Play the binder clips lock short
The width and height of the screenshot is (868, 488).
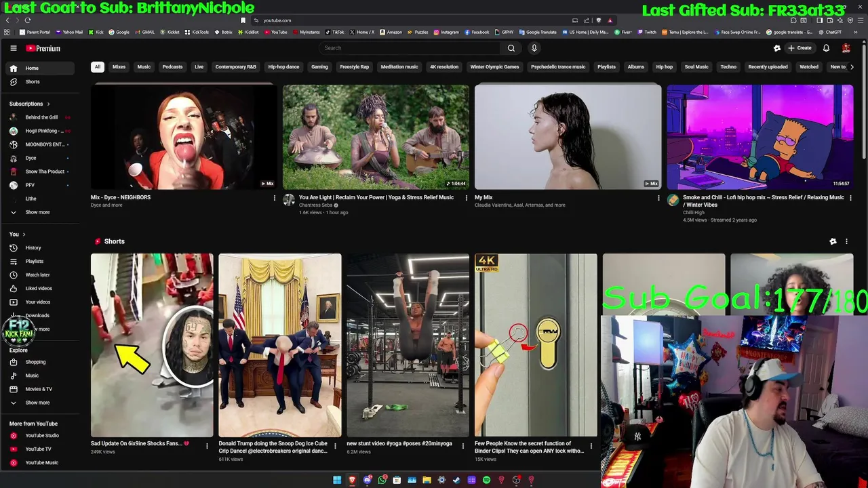pyautogui.click(x=536, y=345)
